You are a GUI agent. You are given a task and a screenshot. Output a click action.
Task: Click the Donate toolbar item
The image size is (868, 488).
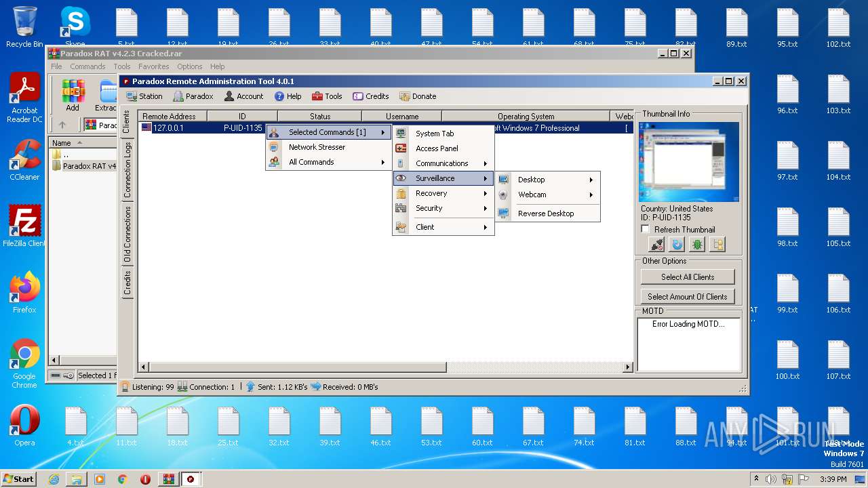pos(418,96)
